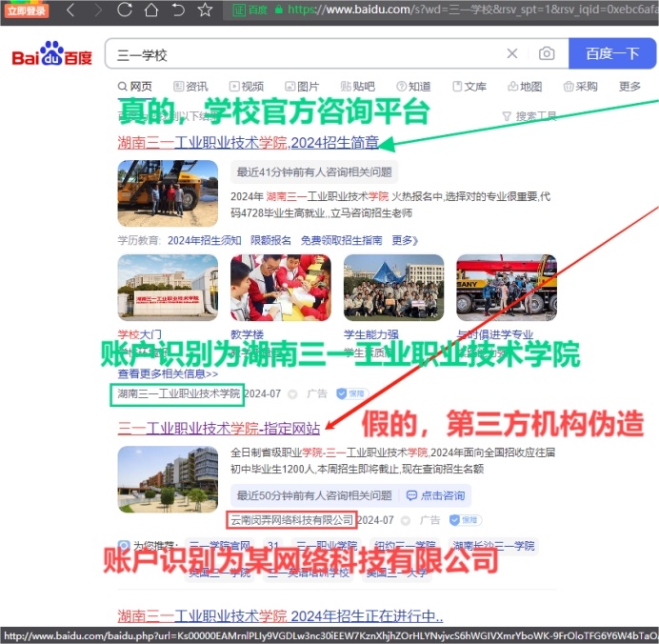Click the 立即登录 login badge
Screen dimensions: 659x644
pyautogui.click(x=27, y=10)
